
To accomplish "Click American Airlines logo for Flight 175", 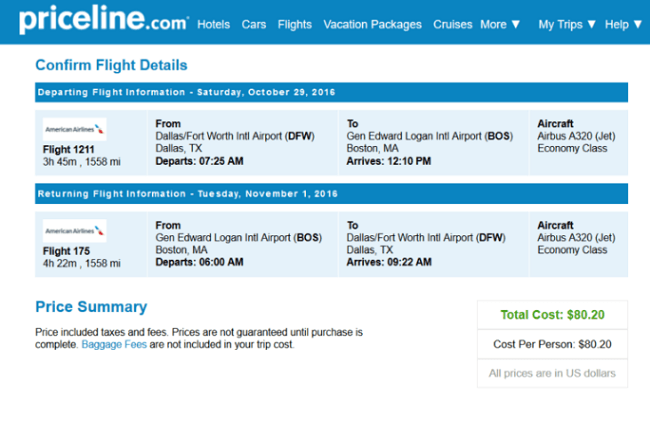I will click(75, 231).
